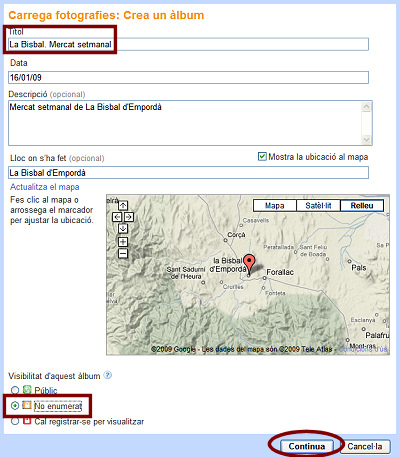Switch the map to 'Mapa' view

tap(275, 206)
